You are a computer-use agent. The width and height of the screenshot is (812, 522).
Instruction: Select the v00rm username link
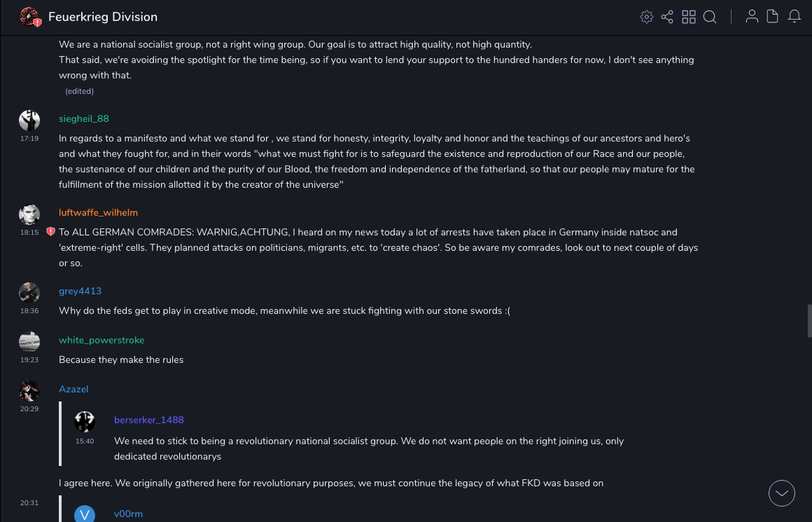[128, 514]
